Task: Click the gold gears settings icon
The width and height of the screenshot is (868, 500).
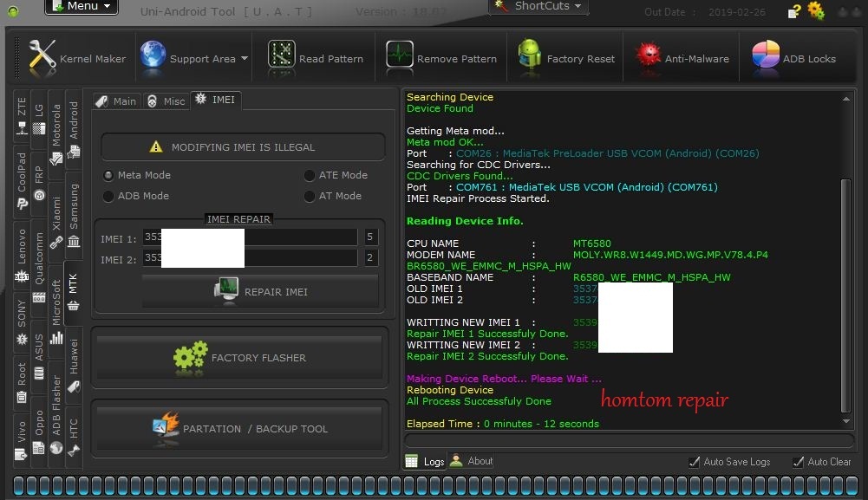Action: coord(816,10)
